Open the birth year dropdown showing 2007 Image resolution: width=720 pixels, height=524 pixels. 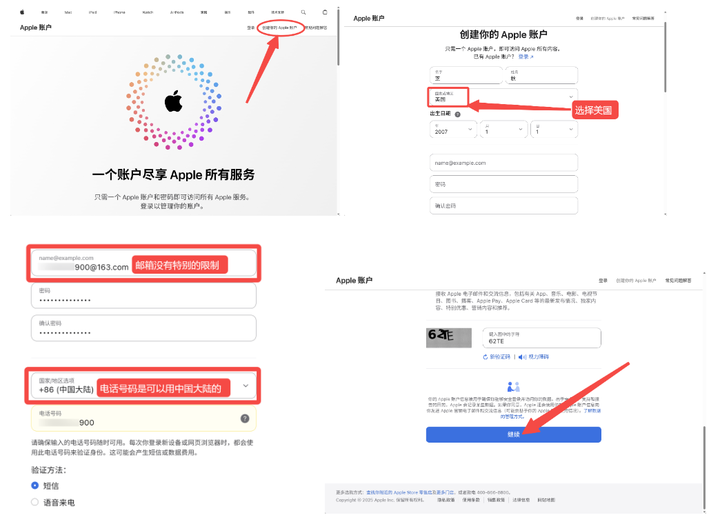(x=453, y=130)
